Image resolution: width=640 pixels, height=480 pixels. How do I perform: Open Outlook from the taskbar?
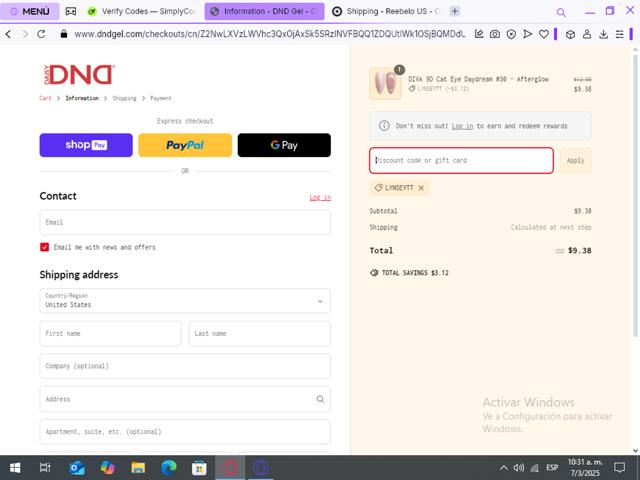coord(77,468)
